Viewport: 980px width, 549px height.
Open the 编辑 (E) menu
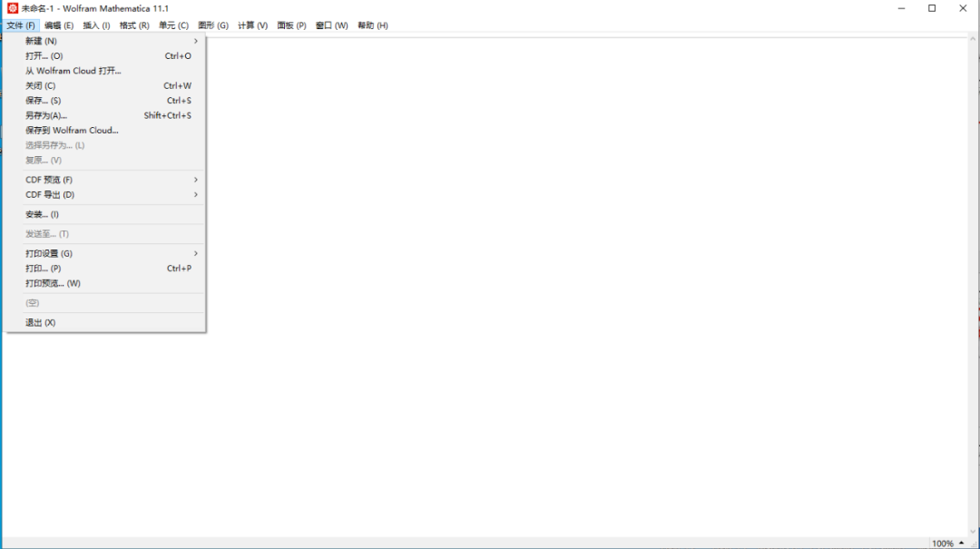pos(59,25)
